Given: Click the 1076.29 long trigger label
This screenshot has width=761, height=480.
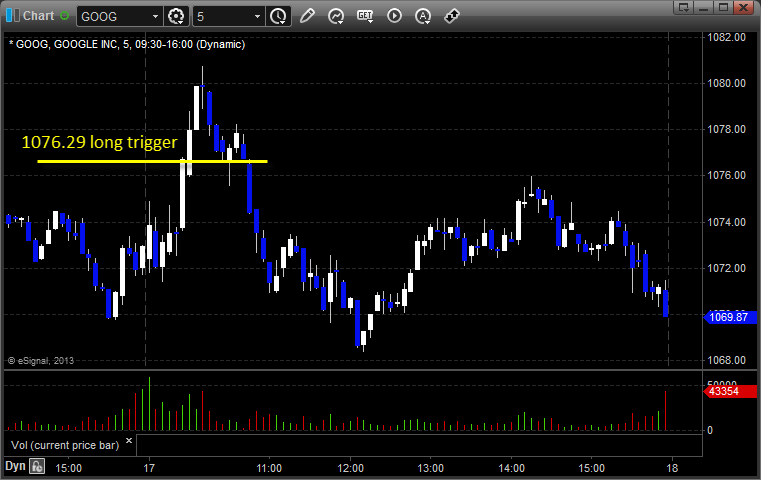Looking at the screenshot, I should tap(99, 142).
